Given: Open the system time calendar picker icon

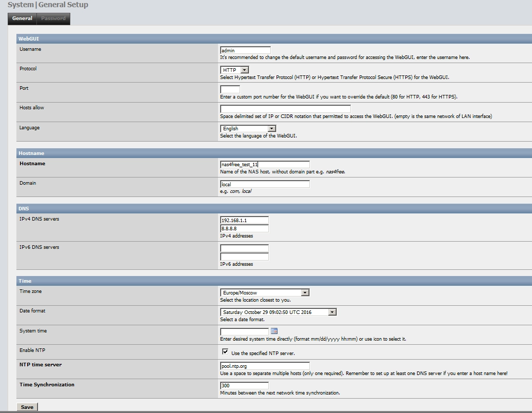Looking at the screenshot, I should [x=274, y=331].
